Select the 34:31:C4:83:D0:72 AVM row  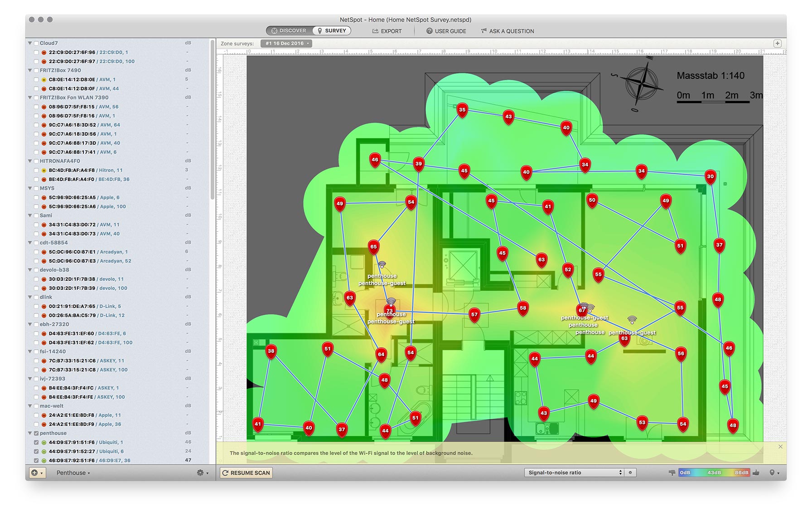(x=118, y=224)
